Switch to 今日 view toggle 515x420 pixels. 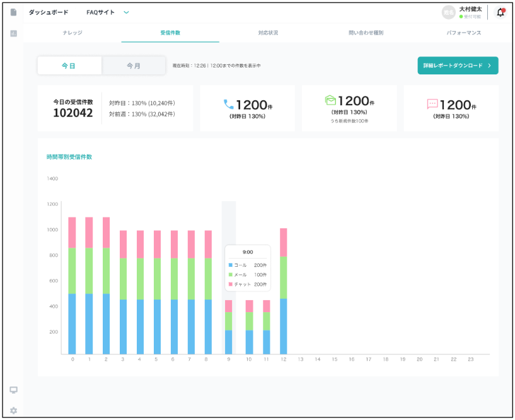click(69, 66)
